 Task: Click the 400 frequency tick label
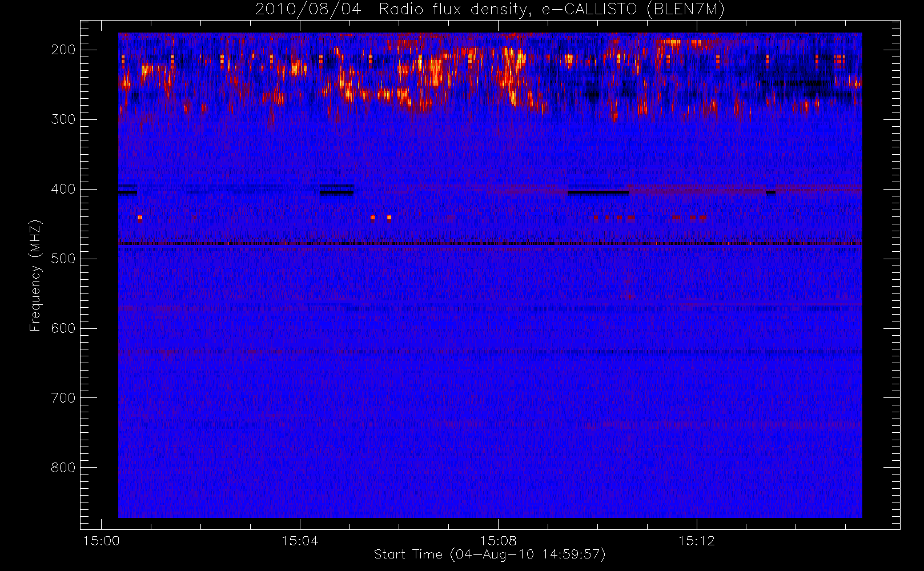coord(63,189)
